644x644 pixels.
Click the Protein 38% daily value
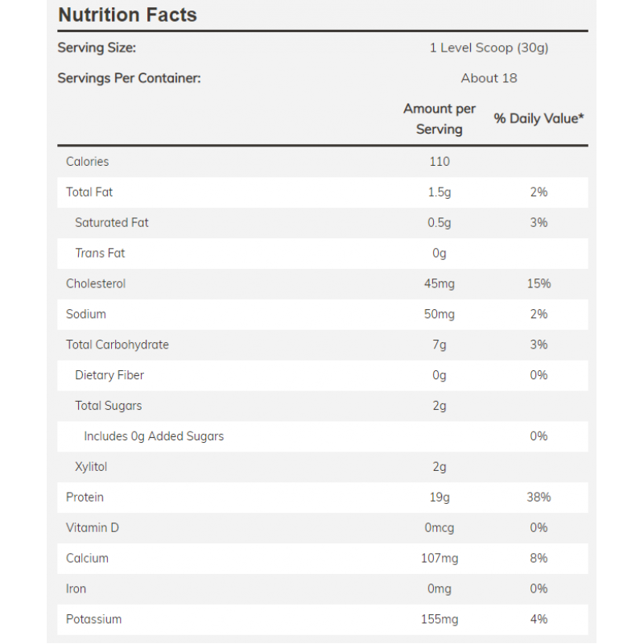(539, 497)
